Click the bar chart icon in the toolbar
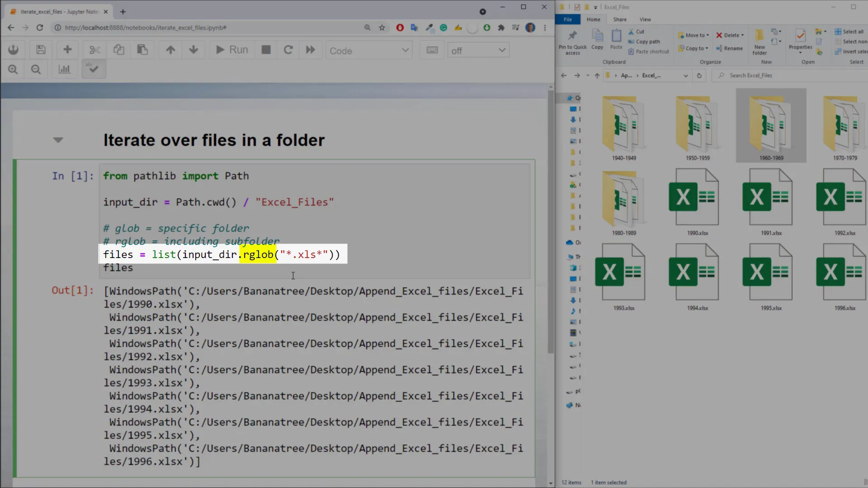Image resolution: width=868 pixels, height=488 pixels. [64, 69]
